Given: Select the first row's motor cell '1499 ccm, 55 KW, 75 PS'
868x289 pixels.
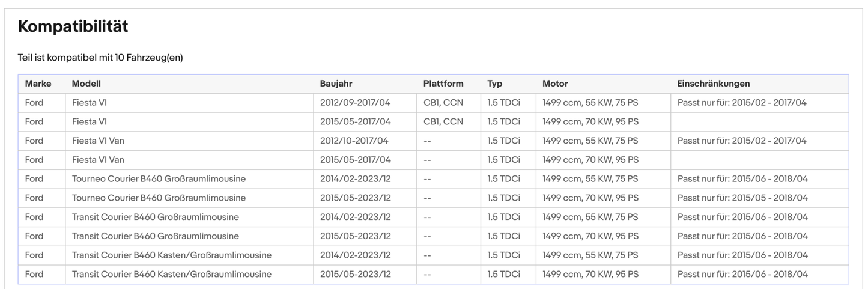Looking at the screenshot, I should tap(590, 103).
